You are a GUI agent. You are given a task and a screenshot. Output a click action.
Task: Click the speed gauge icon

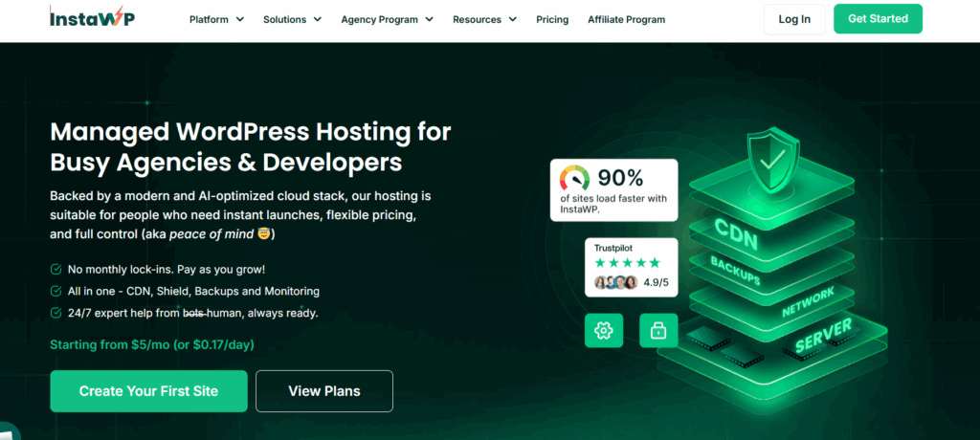click(x=574, y=178)
